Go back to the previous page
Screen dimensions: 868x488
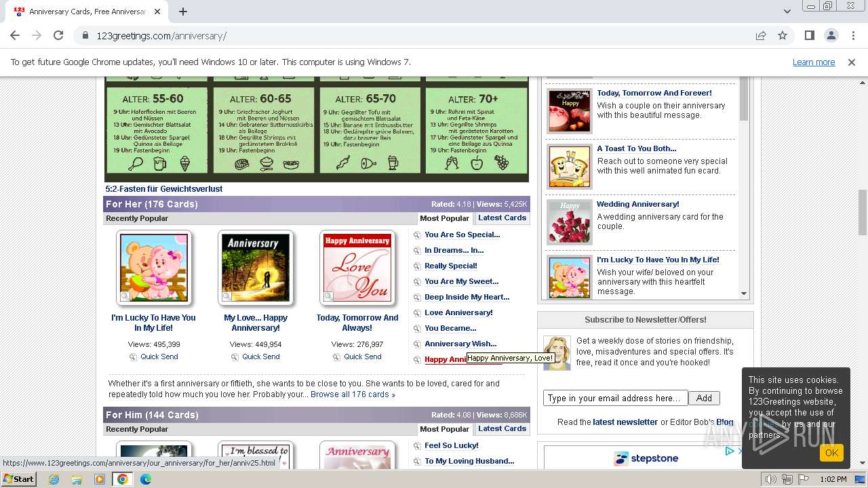point(15,35)
